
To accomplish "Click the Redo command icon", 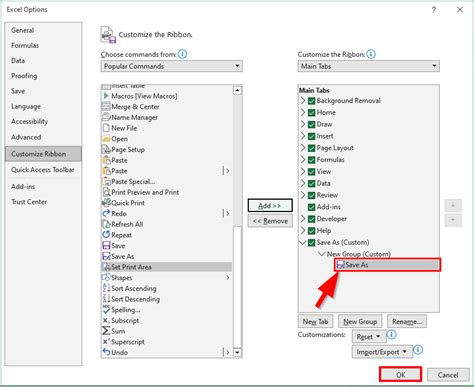I will 106,213.
